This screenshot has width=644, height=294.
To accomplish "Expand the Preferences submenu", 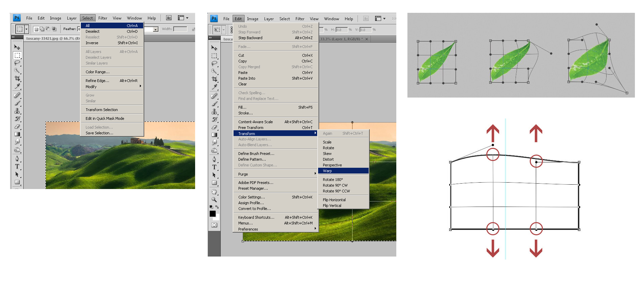I will click(275, 229).
